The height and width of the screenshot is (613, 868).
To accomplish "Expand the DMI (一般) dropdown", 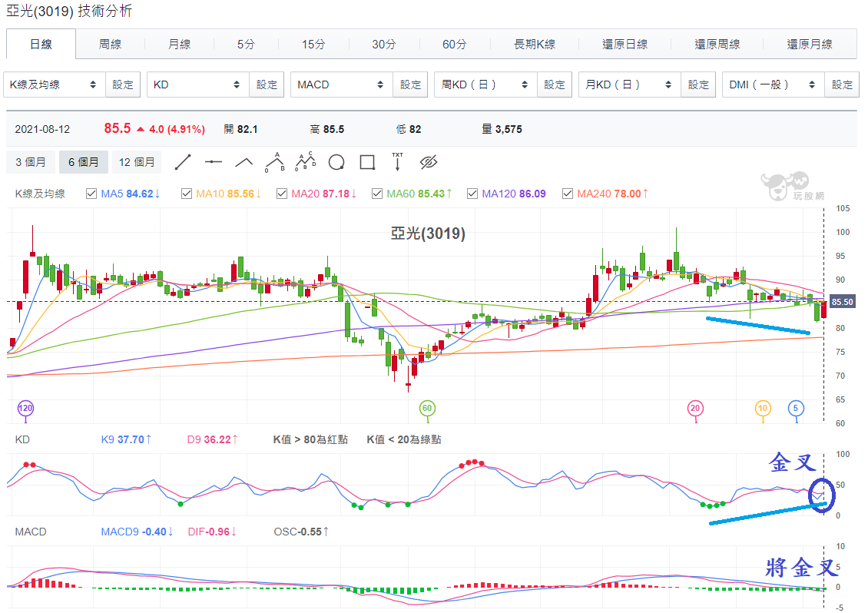I will pyautogui.click(x=774, y=84).
